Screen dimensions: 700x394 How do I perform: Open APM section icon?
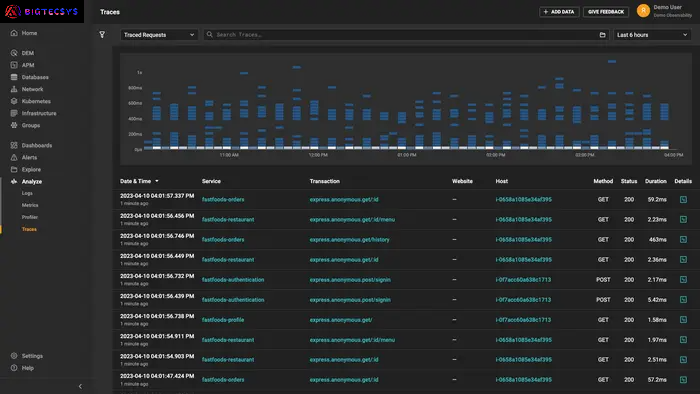14,65
